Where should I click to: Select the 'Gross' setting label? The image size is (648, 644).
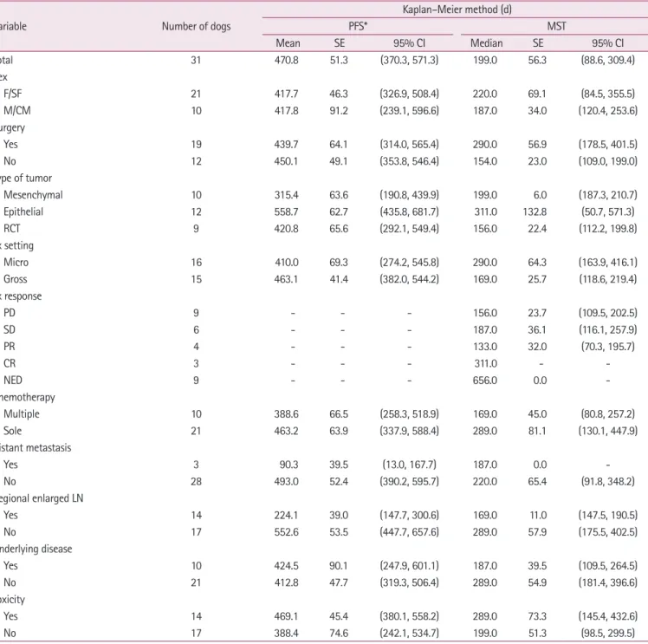[x=16, y=279]
